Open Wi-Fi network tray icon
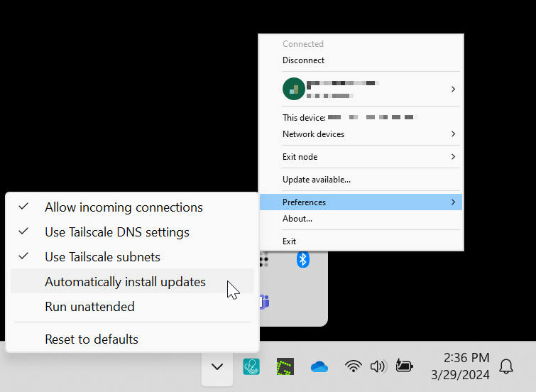536x392 pixels. [353, 366]
